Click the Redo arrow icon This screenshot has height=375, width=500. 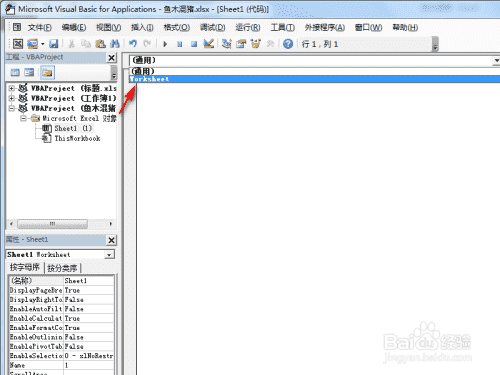coord(147,44)
